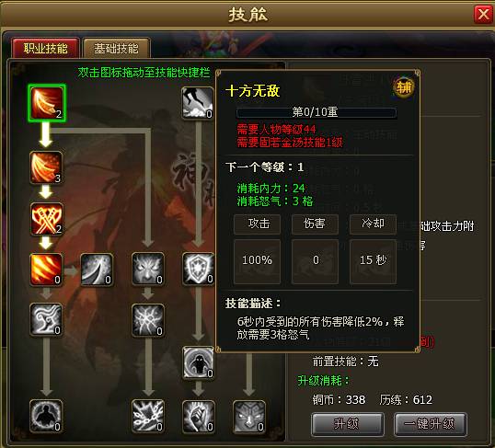Screen dimensions: 495x448
Task: Select the grey energy burst skill icon
Action: pos(148,320)
